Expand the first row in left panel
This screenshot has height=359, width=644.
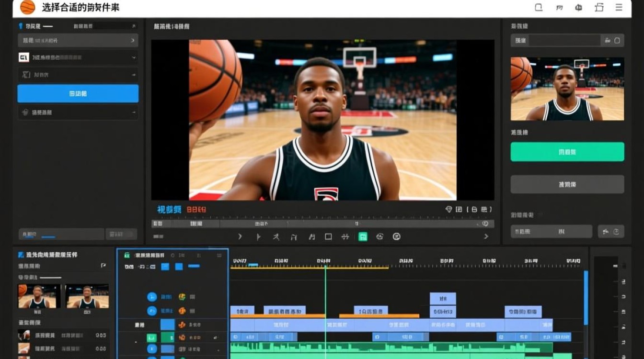[x=78, y=41]
